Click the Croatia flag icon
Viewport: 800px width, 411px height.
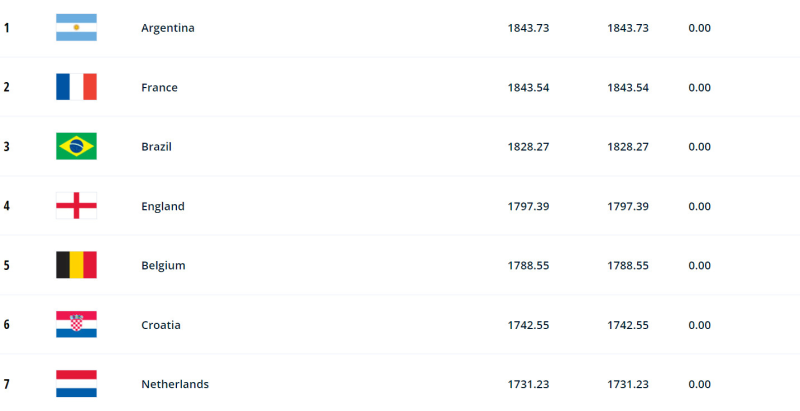click(x=76, y=325)
